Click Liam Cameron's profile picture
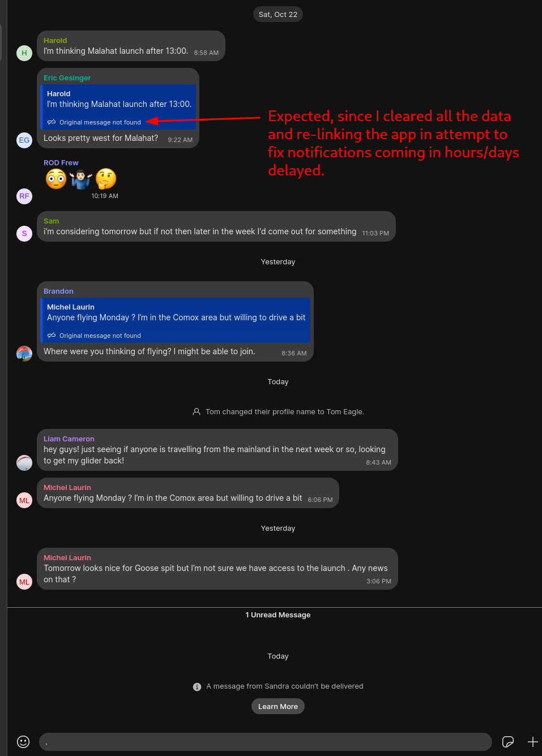The width and height of the screenshot is (542, 756). (24, 462)
